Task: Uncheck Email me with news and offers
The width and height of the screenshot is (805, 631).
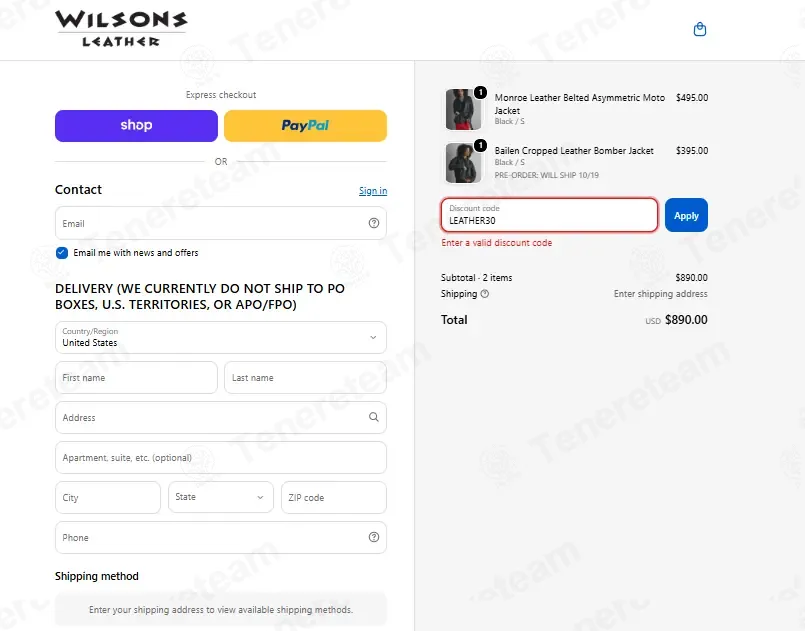Action: click(x=62, y=253)
